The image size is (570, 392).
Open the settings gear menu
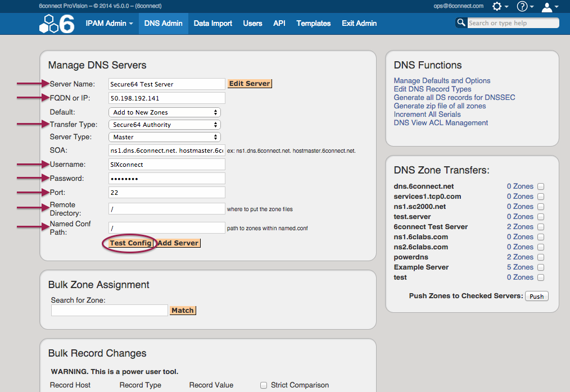[497, 6]
